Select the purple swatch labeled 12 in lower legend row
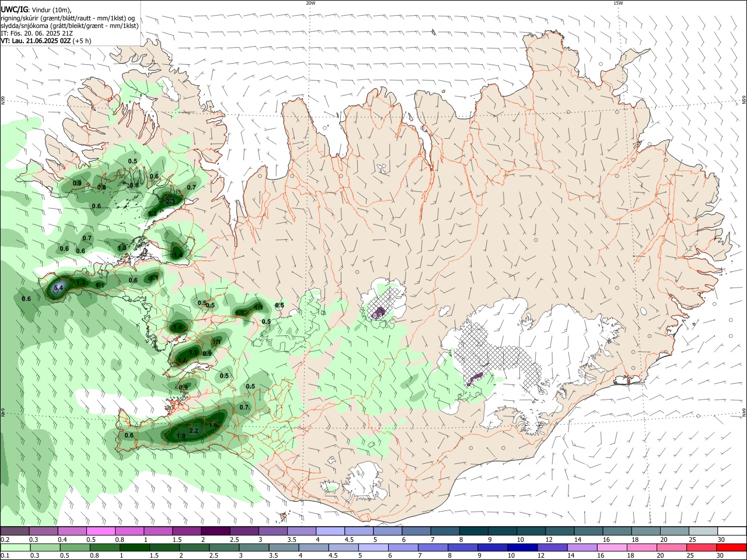Image resolution: width=747 pixels, height=560 pixels. [x=551, y=547]
